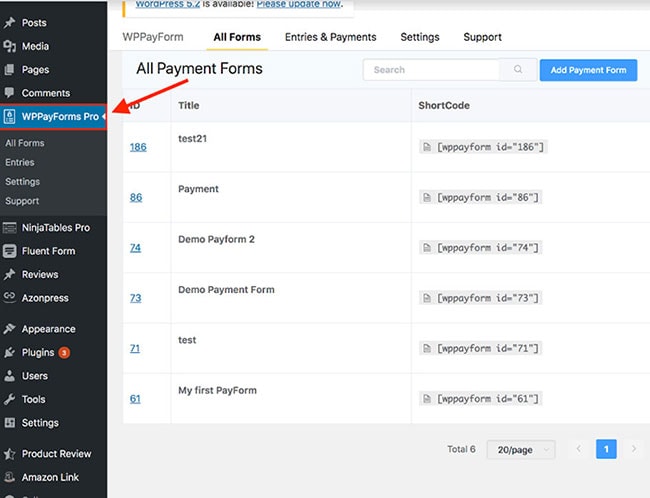This screenshot has height=498, width=650.
Task: Open form ID 74 link
Action: coord(135,248)
